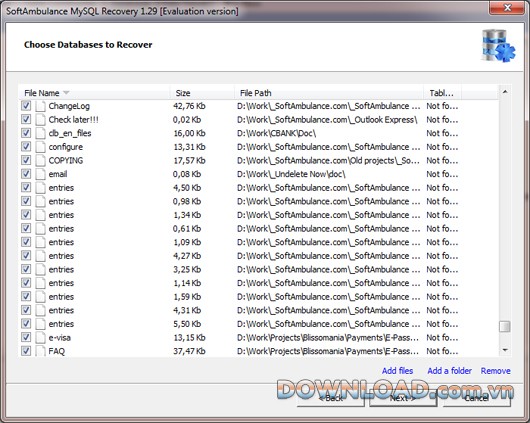This screenshot has width=530, height=423.
Task: Click the vertical scrollbar thumb
Action: [505, 327]
